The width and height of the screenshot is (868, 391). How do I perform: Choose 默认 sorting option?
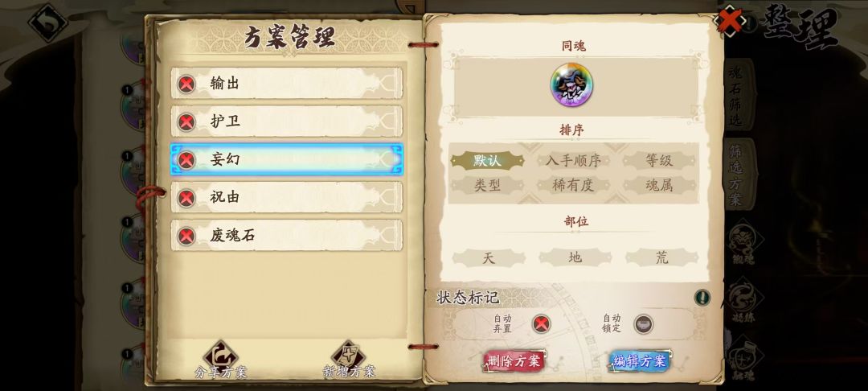click(x=487, y=161)
